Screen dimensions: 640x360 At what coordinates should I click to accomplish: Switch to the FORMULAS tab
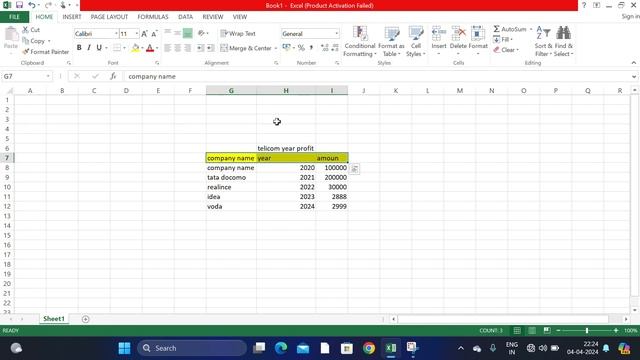point(153,17)
